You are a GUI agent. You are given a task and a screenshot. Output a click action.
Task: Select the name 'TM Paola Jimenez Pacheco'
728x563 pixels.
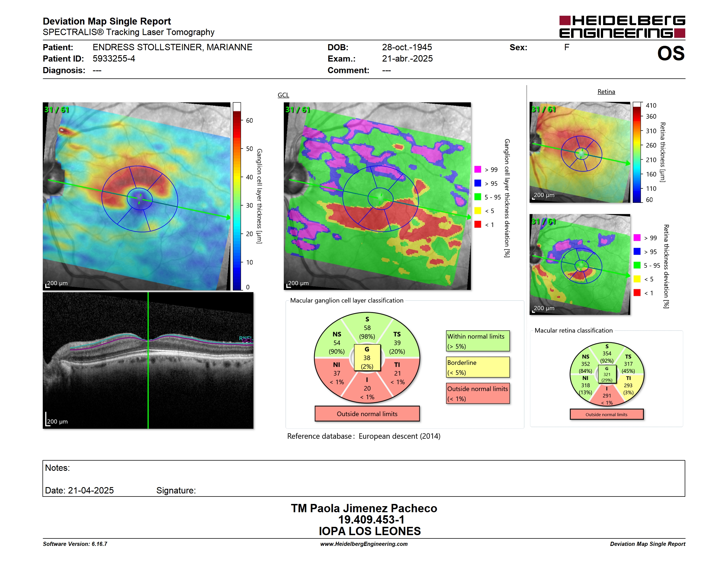(364, 508)
